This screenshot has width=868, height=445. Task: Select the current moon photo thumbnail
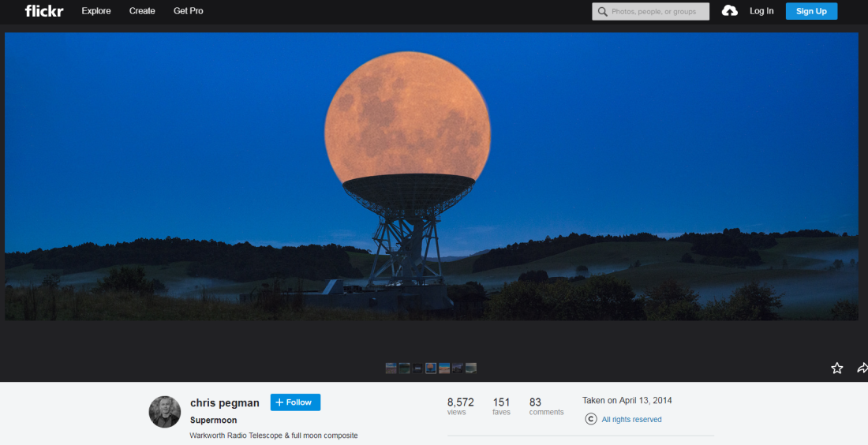[431, 368]
